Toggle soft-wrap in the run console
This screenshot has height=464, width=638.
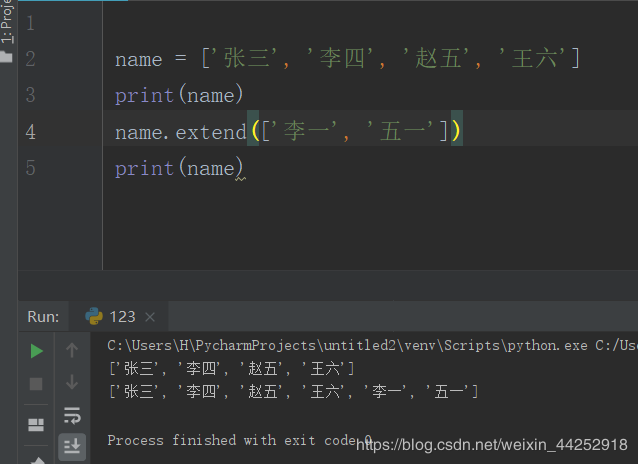[x=72, y=416]
